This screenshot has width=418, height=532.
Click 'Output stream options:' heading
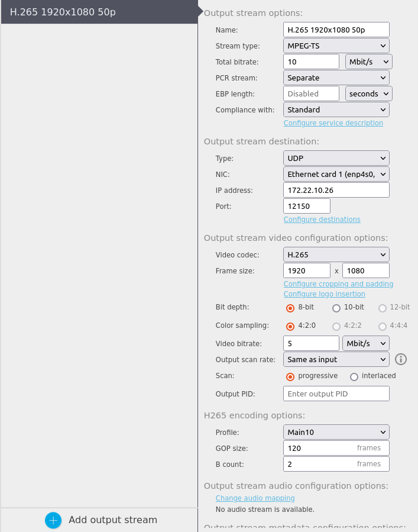pos(253,13)
